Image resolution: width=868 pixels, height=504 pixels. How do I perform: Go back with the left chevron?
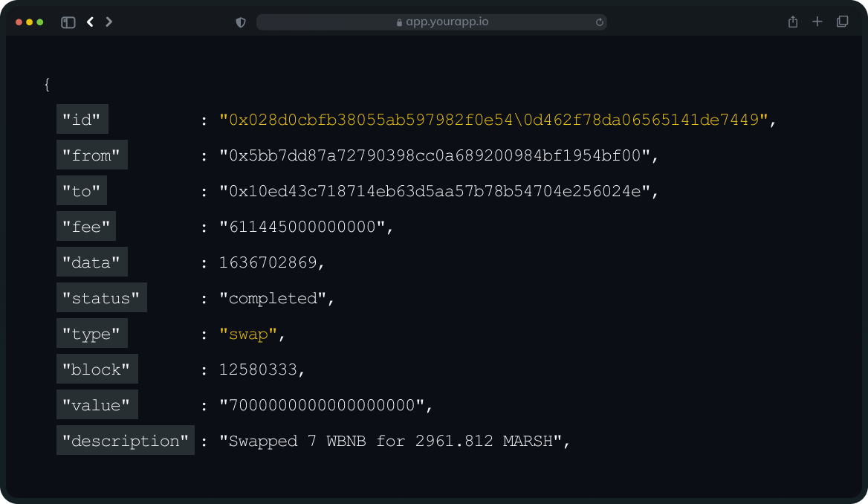[x=90, y=22]
